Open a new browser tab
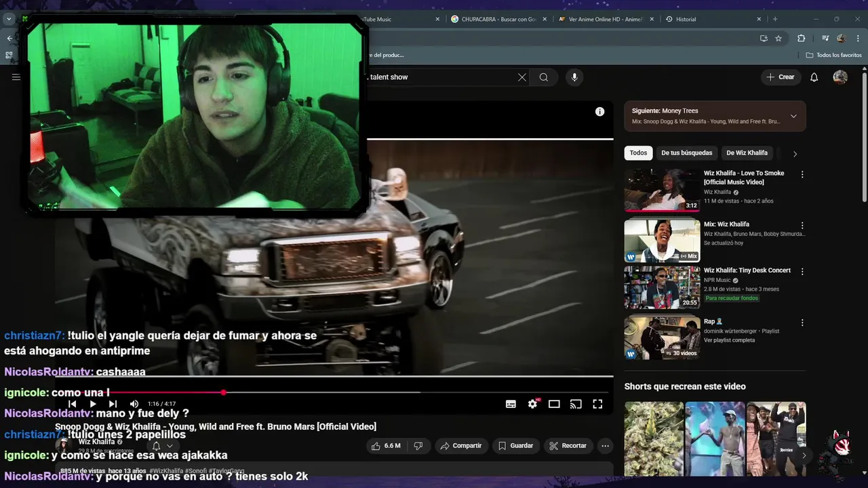868x488 pixels. 775,19
